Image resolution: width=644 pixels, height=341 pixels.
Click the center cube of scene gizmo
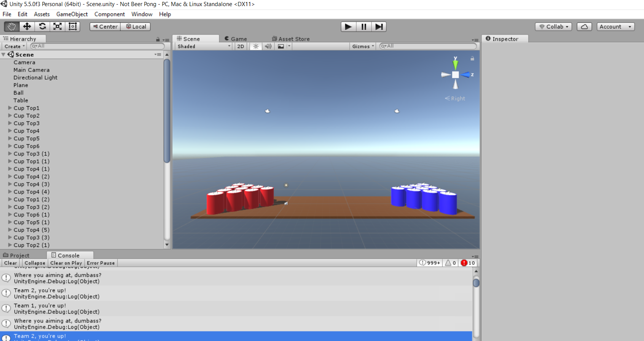(x=455, y=75)
